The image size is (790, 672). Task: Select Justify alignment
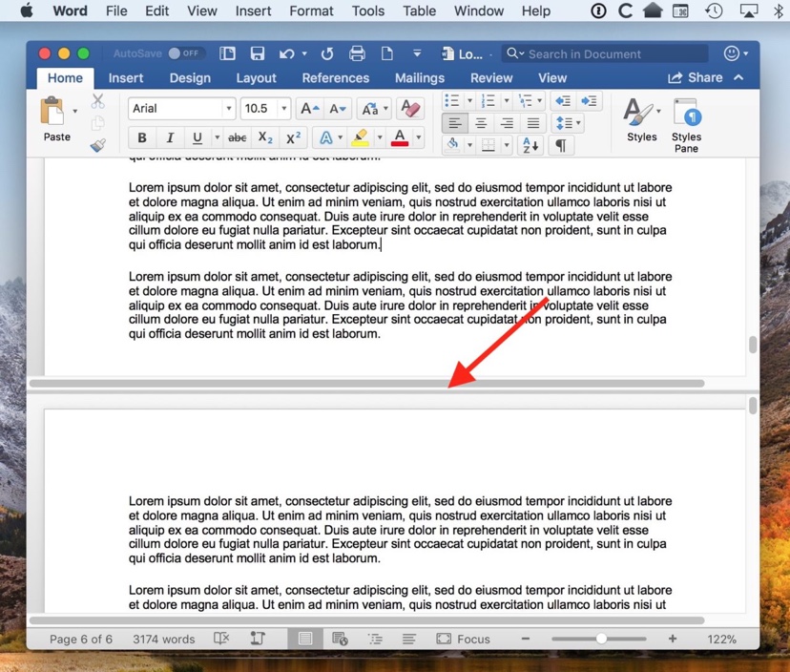tap(533, 123)
